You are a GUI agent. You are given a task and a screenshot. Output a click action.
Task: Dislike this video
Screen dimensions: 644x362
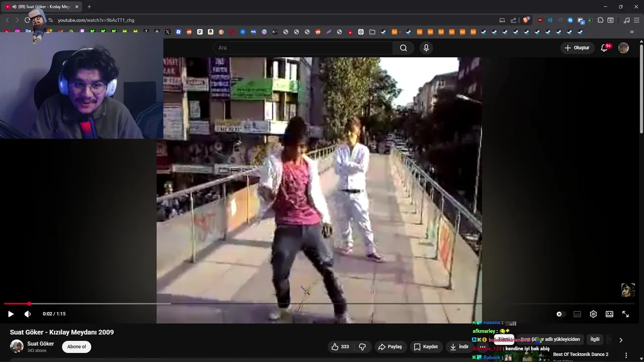click(362, 346)
